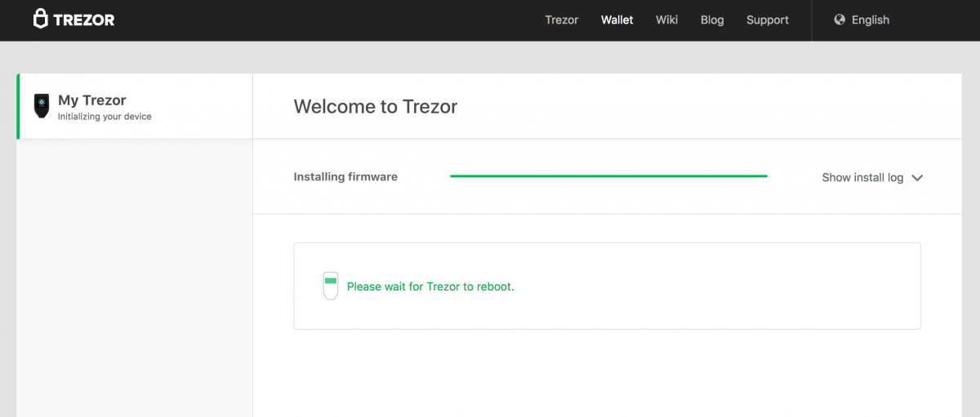Open the English language selector
Viewport: 980px width, 417px height.
tap(870, 20)
